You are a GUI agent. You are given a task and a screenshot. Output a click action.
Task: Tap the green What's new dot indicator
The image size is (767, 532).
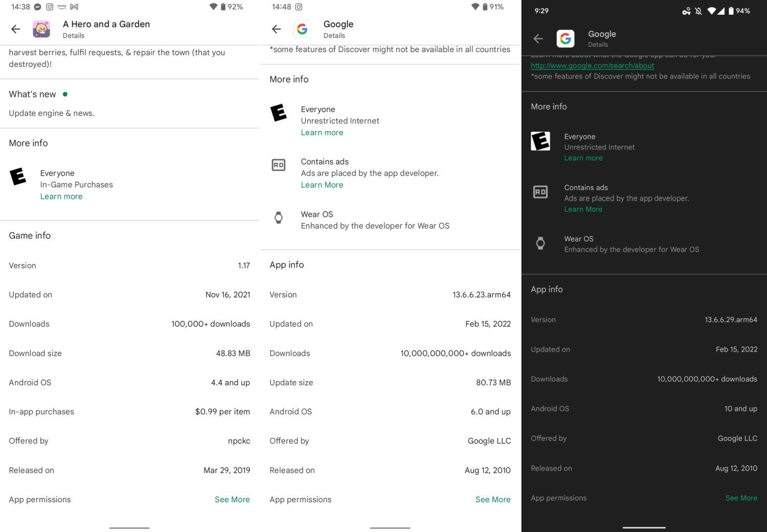coord(65,94)
